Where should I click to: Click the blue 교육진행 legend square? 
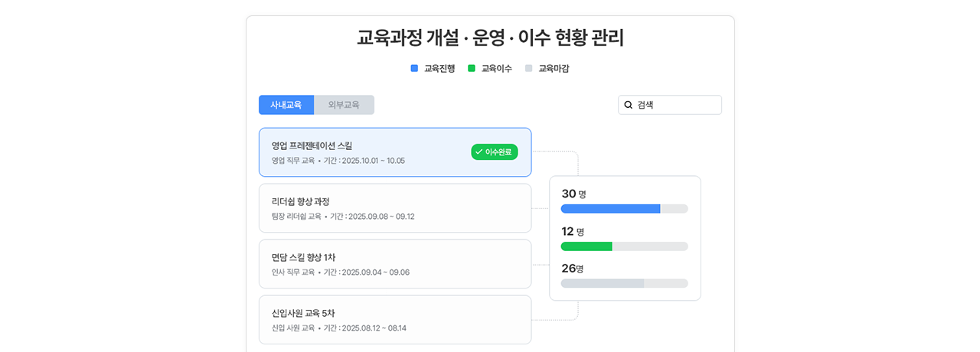(414, 68)
